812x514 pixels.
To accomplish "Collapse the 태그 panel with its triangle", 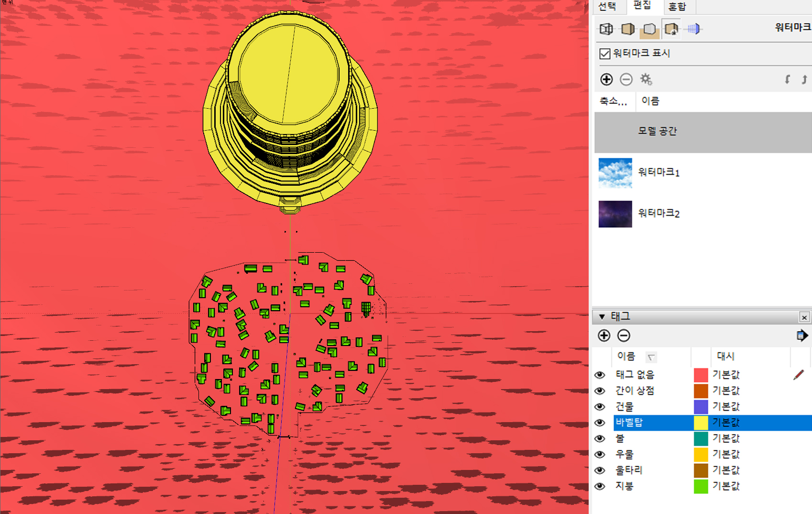I will [x=602, y=317].
